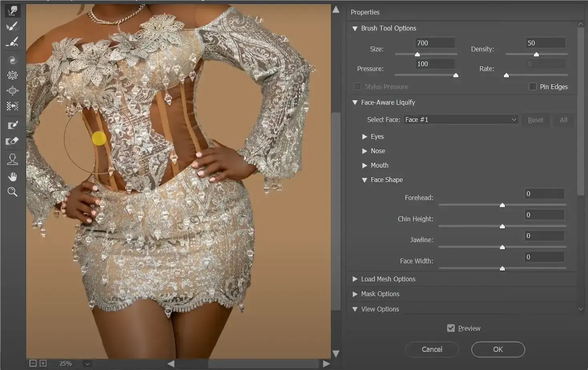
Task: Click the Properties panel title
Action: 365,12
